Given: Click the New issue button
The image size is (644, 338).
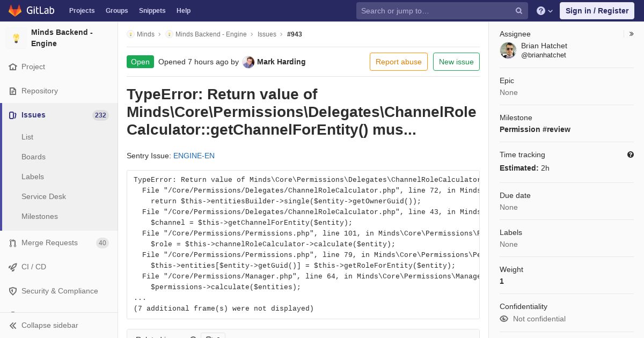Looking at the screenshot, I should 456,62.
